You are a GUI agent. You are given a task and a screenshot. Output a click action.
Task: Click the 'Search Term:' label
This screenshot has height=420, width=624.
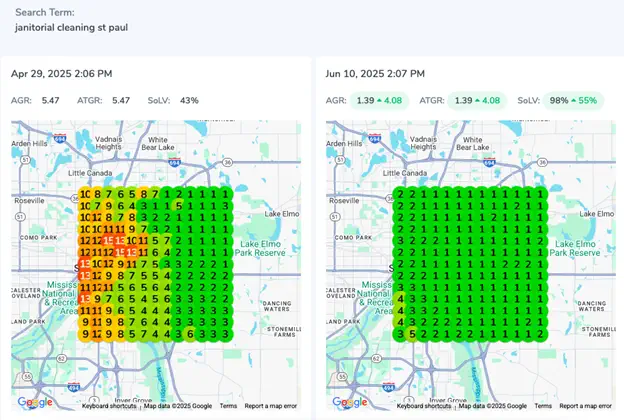[45, 12]
